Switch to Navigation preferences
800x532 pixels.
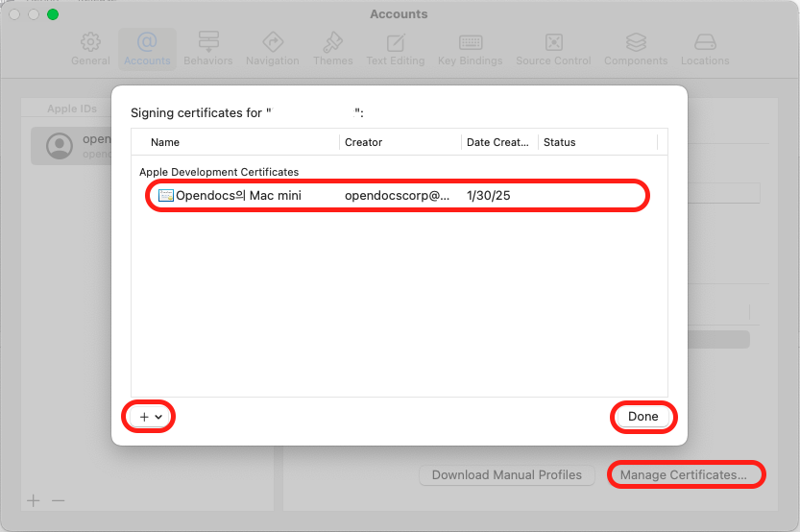tap(273, 50)
